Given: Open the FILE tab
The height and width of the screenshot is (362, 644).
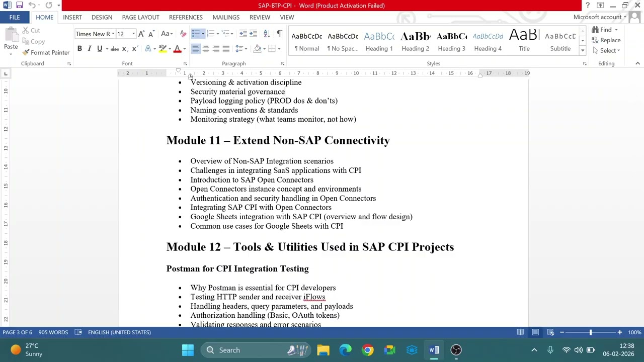Looking at the screenshot, I should point(15,17).
